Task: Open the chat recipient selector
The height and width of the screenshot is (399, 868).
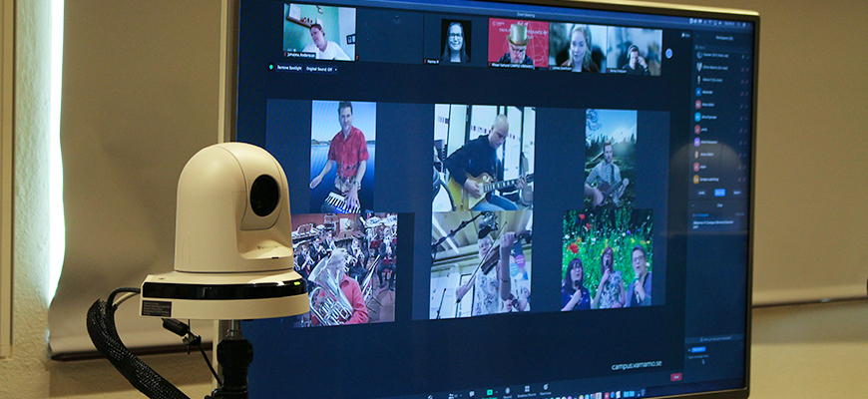Action: click(x=698, y=349)
